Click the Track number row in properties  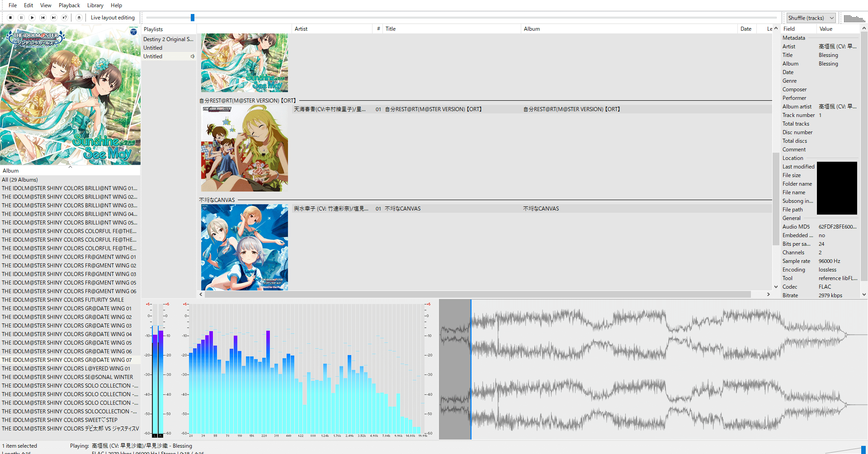point(820,115)
